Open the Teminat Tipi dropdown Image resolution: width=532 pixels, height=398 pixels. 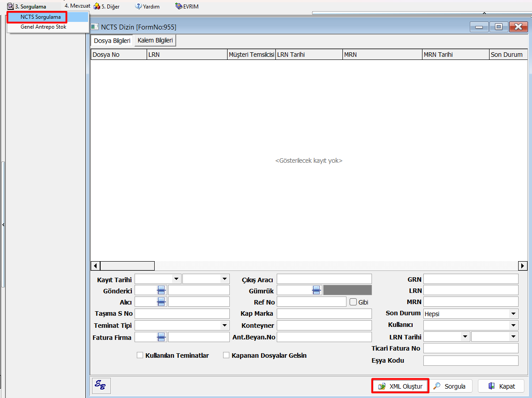coord(224,326)
